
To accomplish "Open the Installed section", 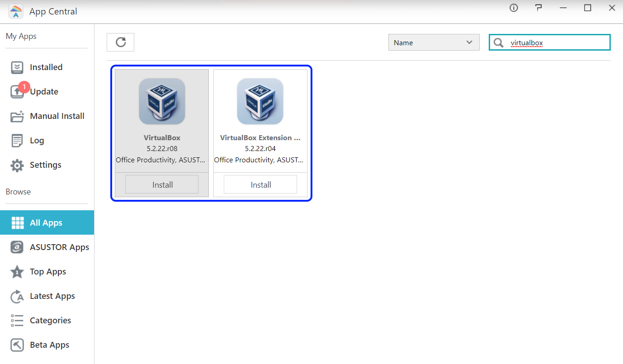I will 47,67.
